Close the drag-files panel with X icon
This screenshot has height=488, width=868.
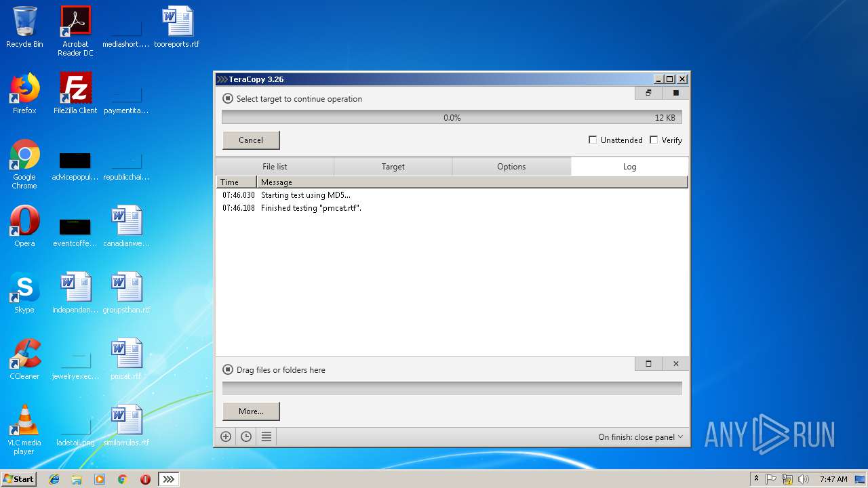tap(675, 363)
